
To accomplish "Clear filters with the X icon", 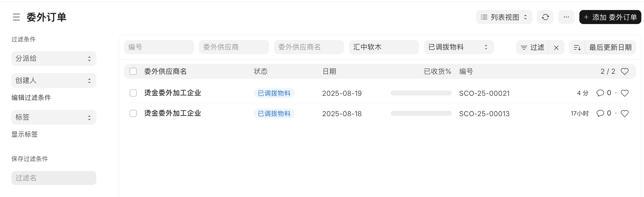I will coord(556,47).
